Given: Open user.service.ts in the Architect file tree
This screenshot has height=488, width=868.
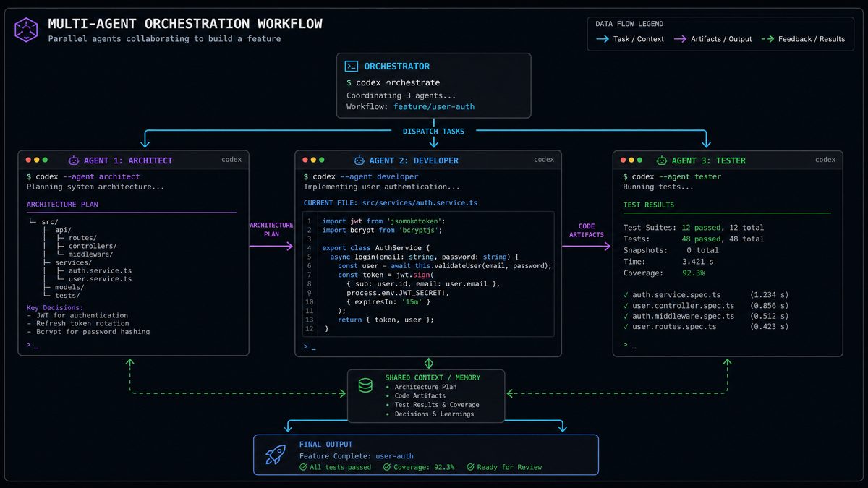Looking at the screenshot, I should click(x=100, y=278).
